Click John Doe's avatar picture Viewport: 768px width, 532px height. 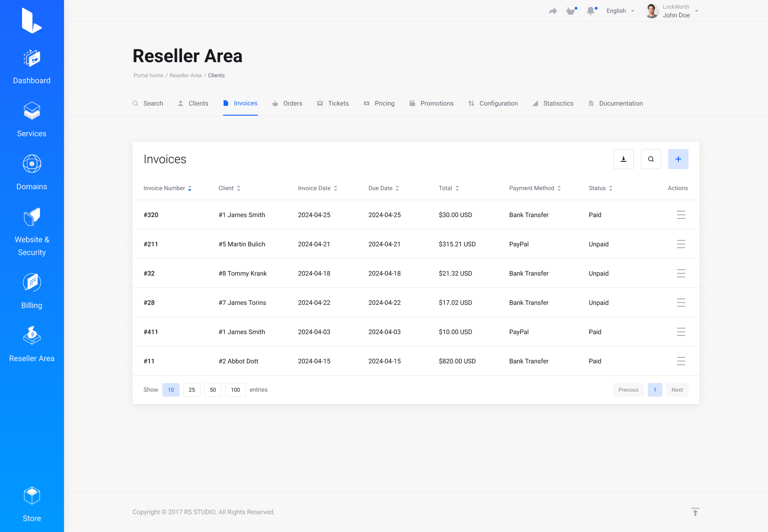[x=652, y=11]
